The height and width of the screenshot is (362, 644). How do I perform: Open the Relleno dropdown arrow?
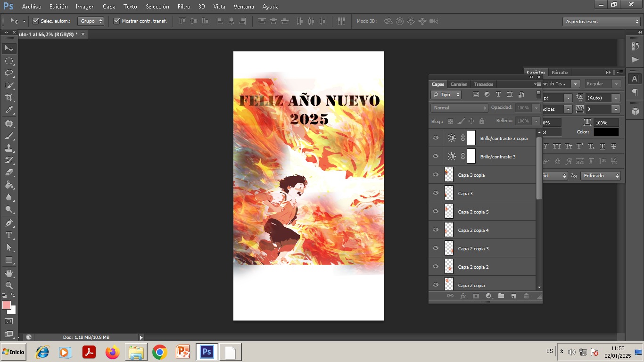(x=536, y=121)
